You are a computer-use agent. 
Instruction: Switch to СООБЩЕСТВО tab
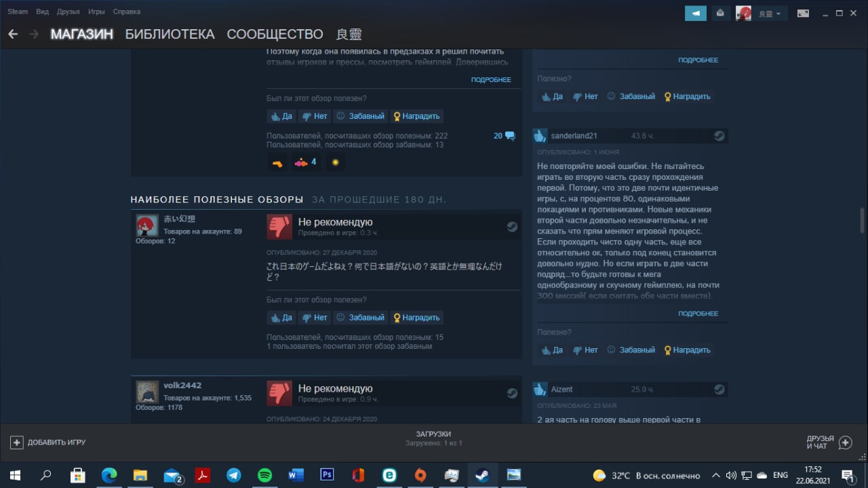[275, 34]
